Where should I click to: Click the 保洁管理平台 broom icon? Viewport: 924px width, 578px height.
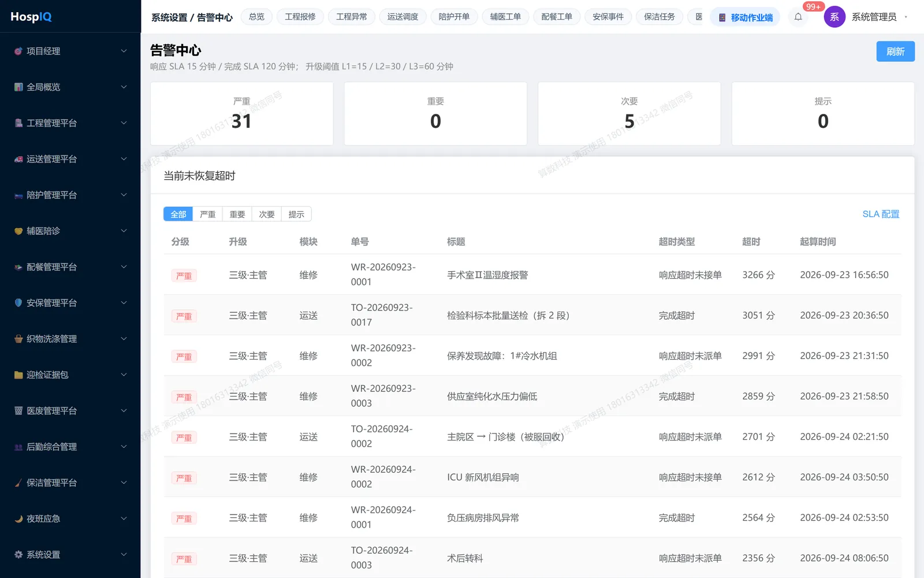coord(18,483)
